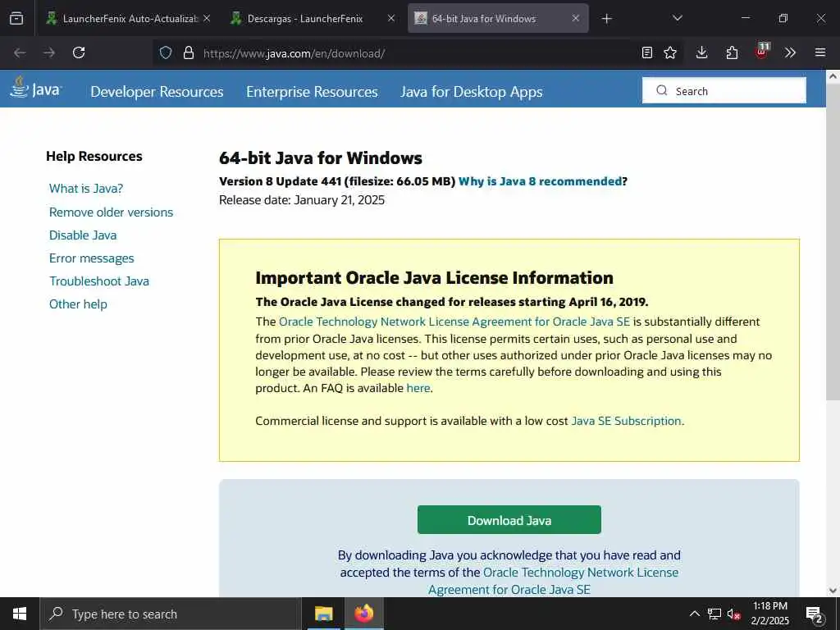Screen dimensions: 840x630
Task: View site security padlock info
Action: click(x=189, y=52)
